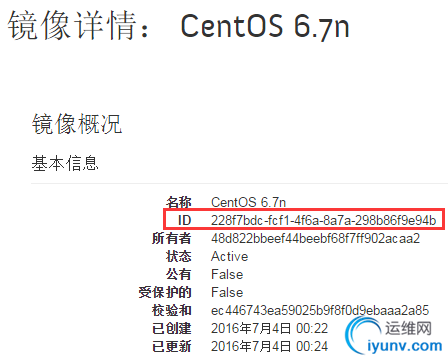Click the 已更新 field label
The image size is (448, 362).
pos(172,346)
